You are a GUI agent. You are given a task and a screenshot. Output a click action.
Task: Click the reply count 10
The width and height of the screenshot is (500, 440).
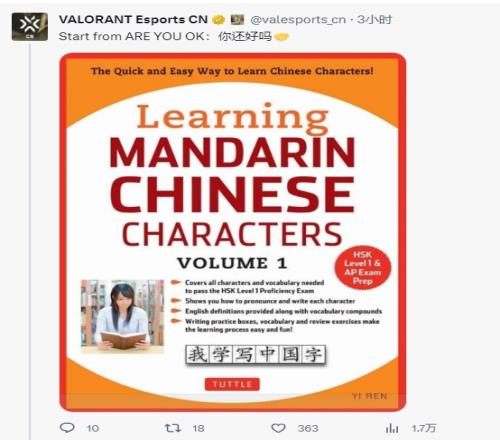pos(93,428)
